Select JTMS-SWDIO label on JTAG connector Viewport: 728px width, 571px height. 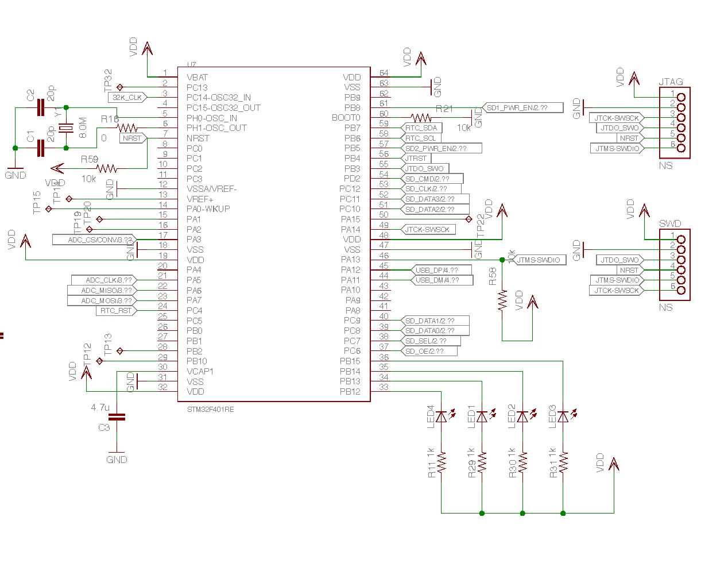coord(617,148)
